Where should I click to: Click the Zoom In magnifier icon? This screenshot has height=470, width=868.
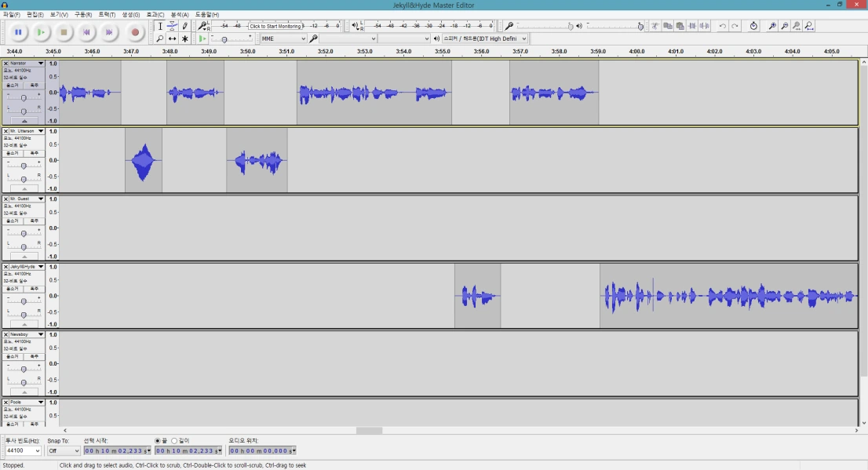click(x=772, y=26)
